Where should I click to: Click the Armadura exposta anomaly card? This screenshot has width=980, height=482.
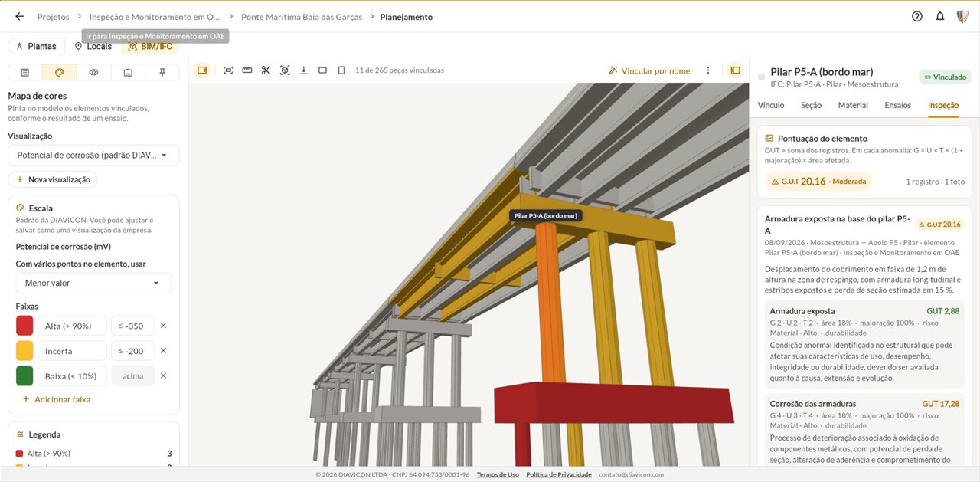pos(864,343)
